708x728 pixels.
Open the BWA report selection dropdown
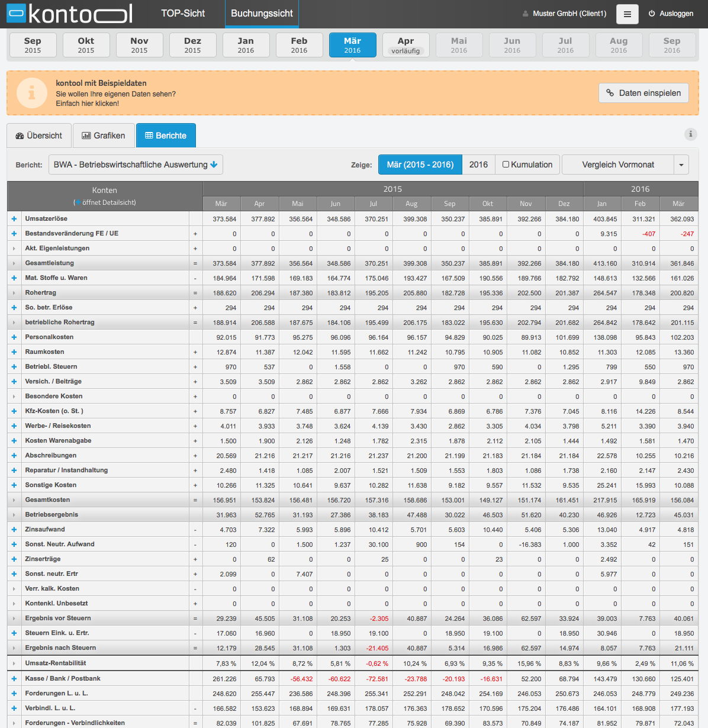136,165
